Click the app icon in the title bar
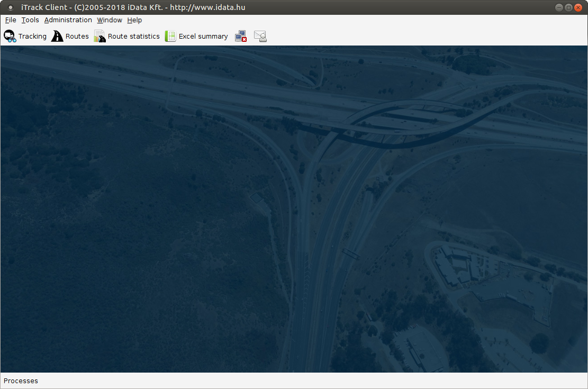588x389 pixels. [x=10, y=7]
